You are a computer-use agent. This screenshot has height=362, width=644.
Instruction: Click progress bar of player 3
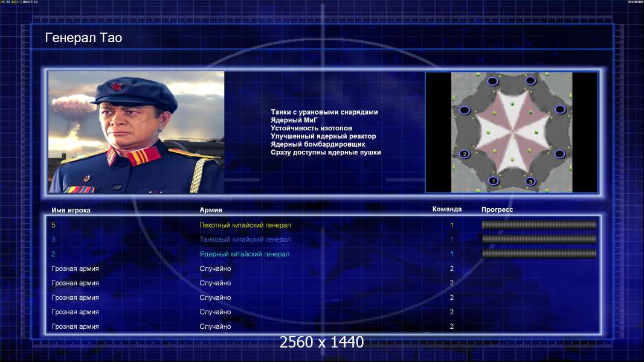point(539,240)
